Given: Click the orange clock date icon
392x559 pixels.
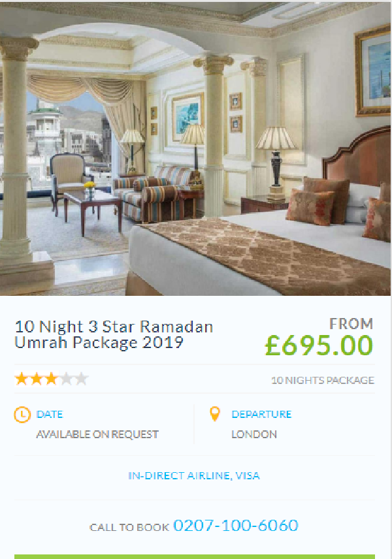Looking at the screenshot, I should (22, 415).
